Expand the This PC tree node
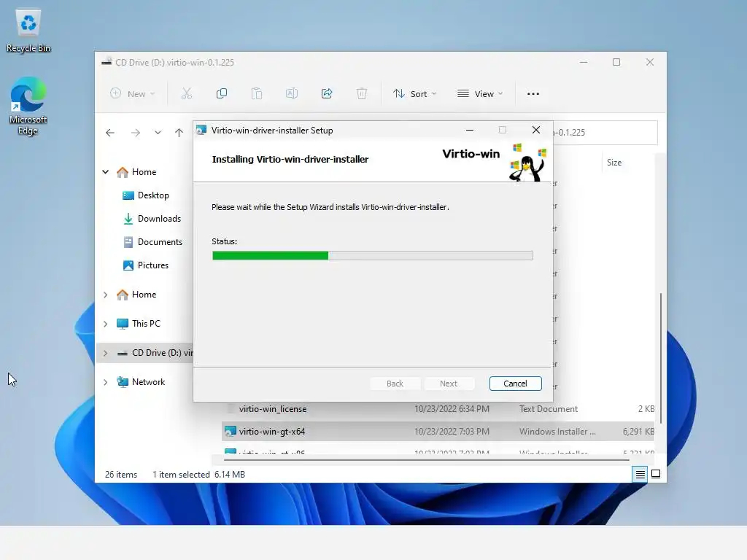 [106, 324]
